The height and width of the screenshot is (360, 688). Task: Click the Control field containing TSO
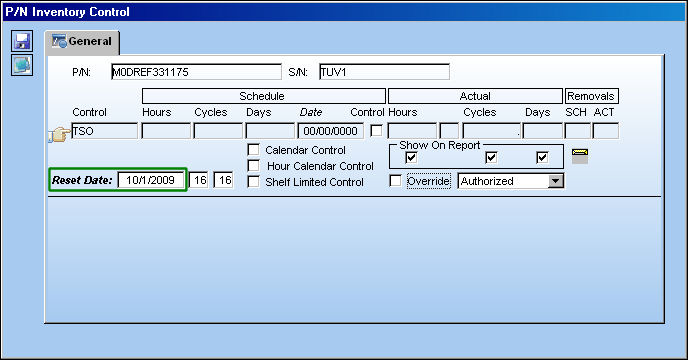coord(104,131)
